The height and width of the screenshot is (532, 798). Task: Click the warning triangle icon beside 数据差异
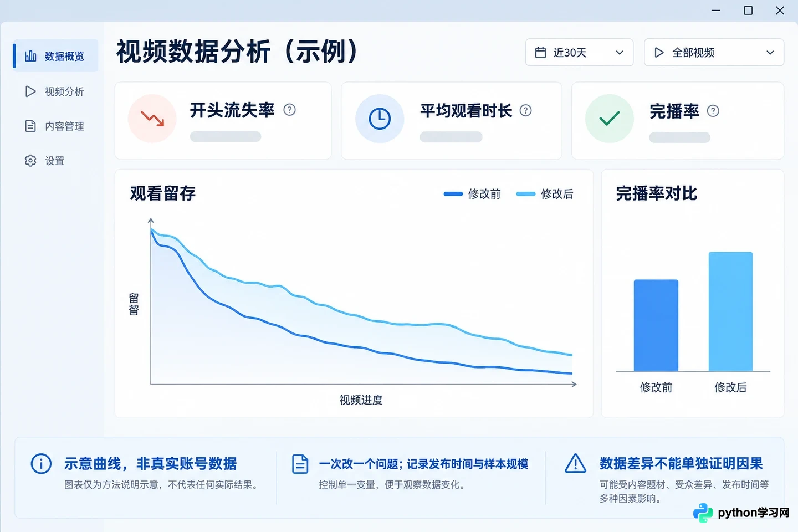click(x=575, y=463)
